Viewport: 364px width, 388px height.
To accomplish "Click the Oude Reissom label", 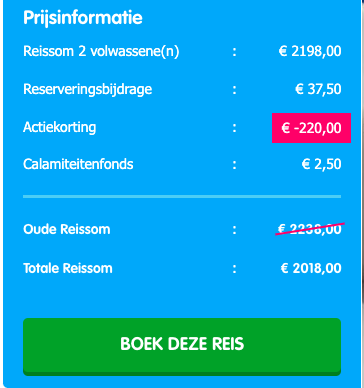I will (67, 229).
